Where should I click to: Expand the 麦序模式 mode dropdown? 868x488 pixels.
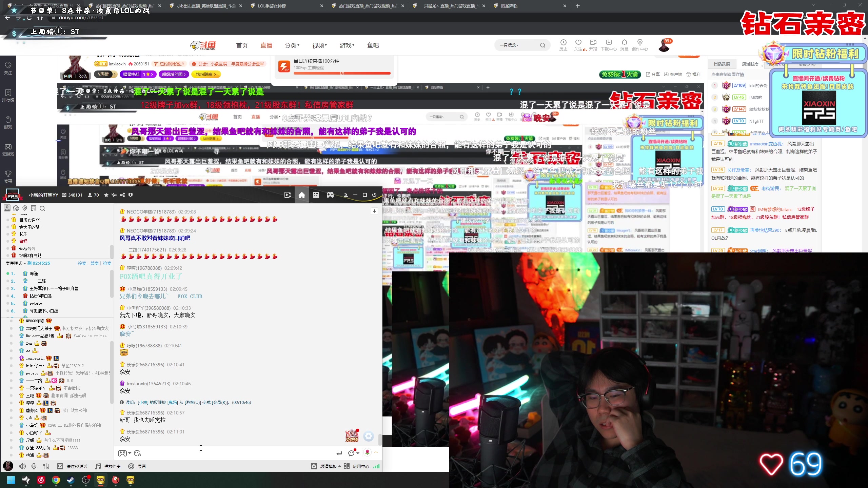coord(16,263)
